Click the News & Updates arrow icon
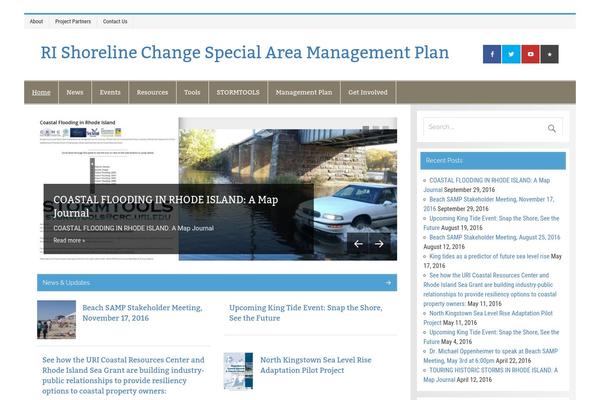Viewport: 600px width, 400px height. [x=387, y=283]
